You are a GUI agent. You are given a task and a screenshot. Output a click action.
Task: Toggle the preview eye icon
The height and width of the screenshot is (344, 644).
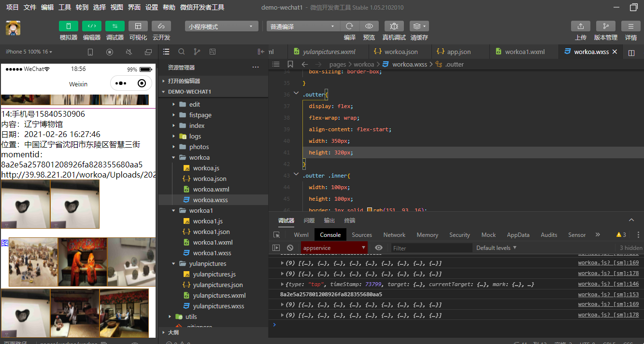click(369, 26)
